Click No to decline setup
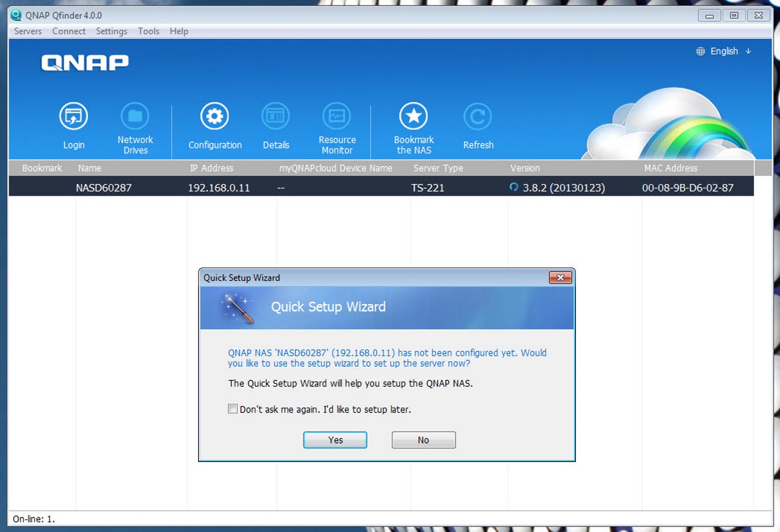The image size is (780, 532). [x=424, y=440]
